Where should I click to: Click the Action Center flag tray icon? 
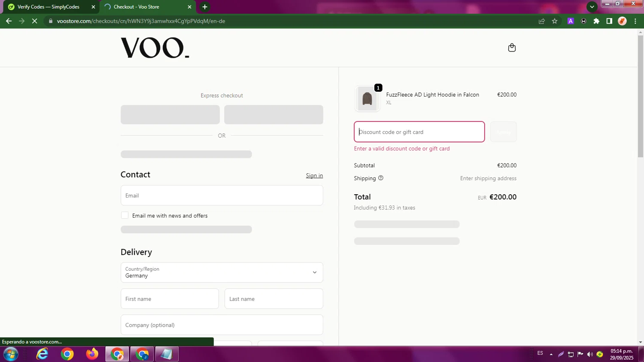(580, 354)
